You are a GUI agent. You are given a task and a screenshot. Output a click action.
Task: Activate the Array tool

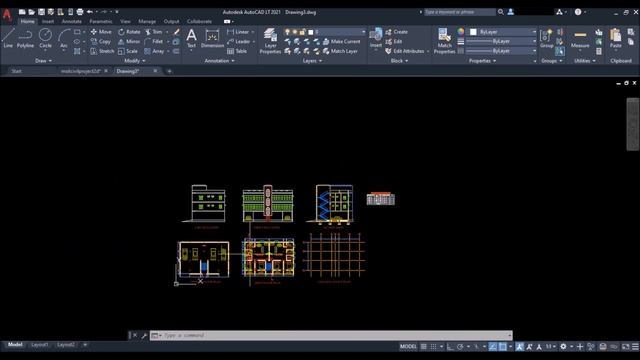154,51
